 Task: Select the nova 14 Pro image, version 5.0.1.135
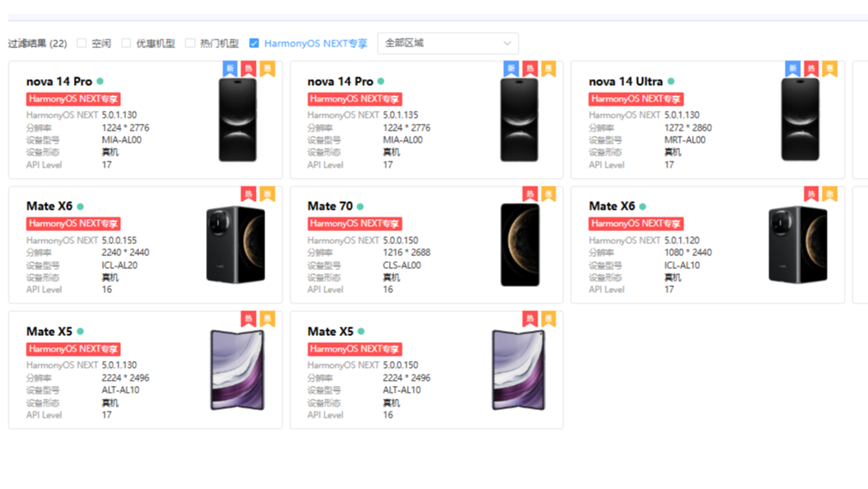pos(519,119)
